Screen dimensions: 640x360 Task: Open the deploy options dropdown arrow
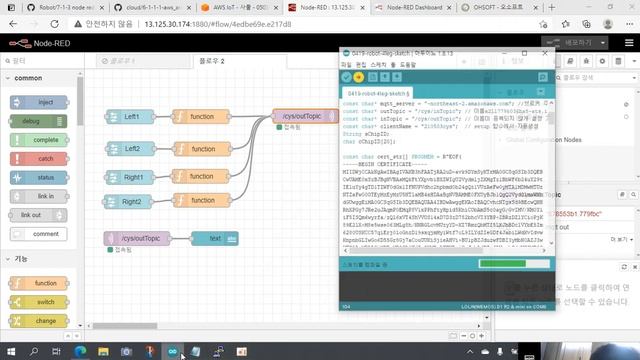pos(603,43)
